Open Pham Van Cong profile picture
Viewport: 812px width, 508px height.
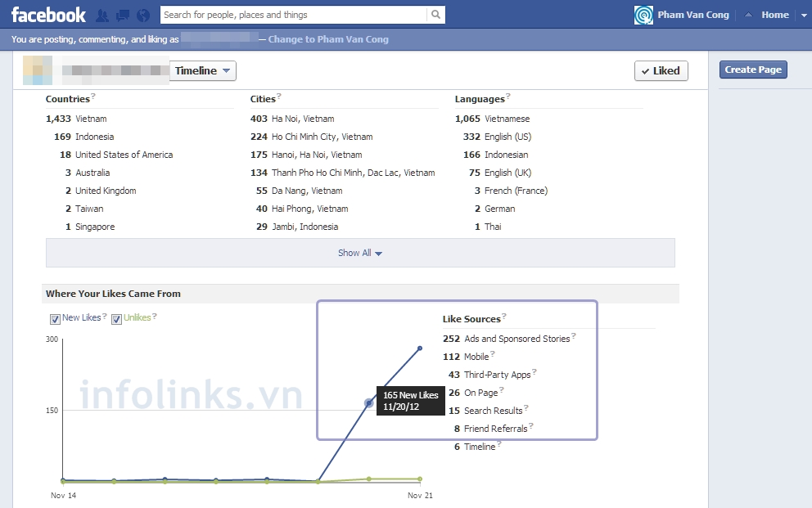tap(643, 15)
